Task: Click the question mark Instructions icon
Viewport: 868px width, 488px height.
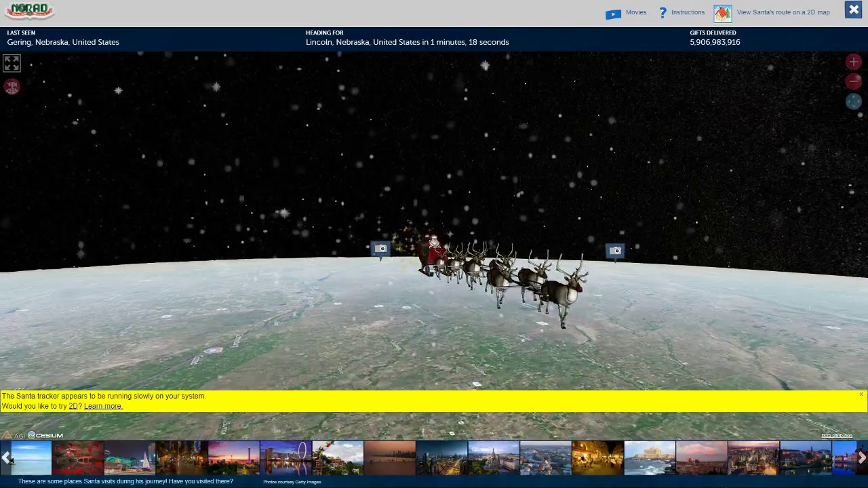Action: [x=663, y=13]
